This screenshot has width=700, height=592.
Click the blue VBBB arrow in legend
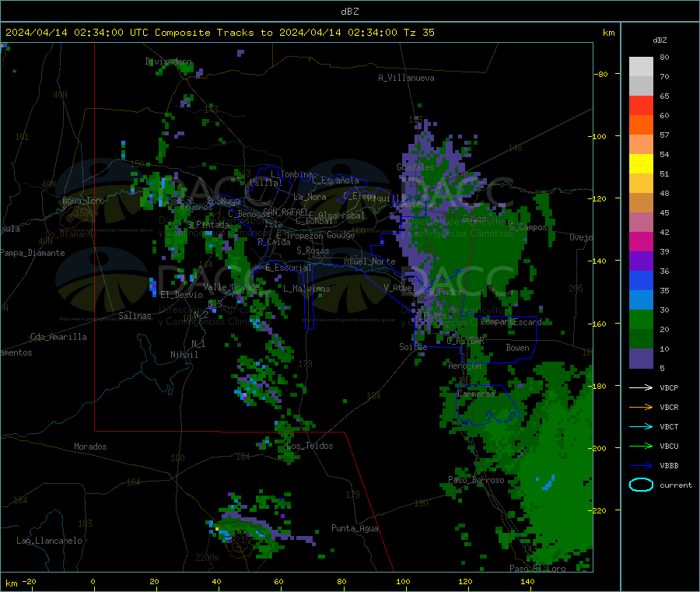(x=641, y=465)
